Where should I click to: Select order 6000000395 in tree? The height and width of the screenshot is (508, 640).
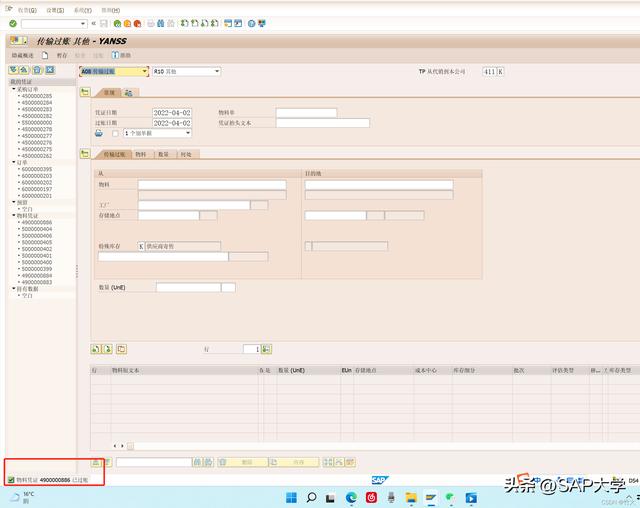point(37,169)
